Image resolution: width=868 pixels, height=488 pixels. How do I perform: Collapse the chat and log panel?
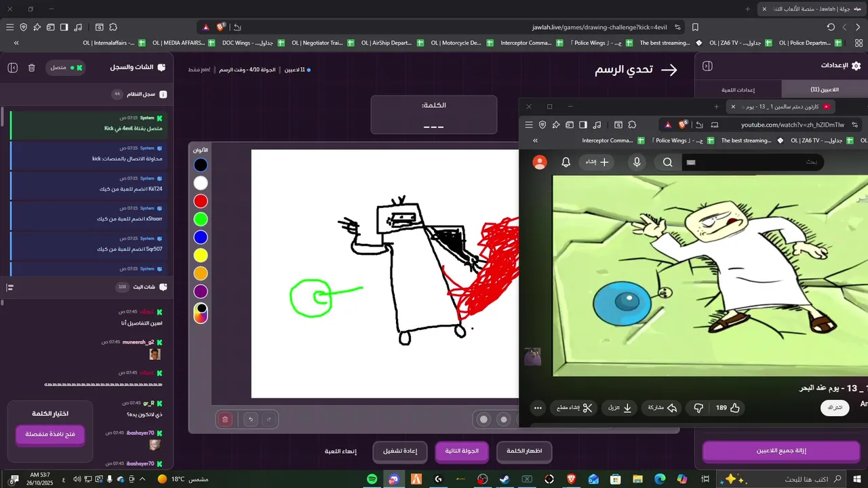click(x=13, y=68)
